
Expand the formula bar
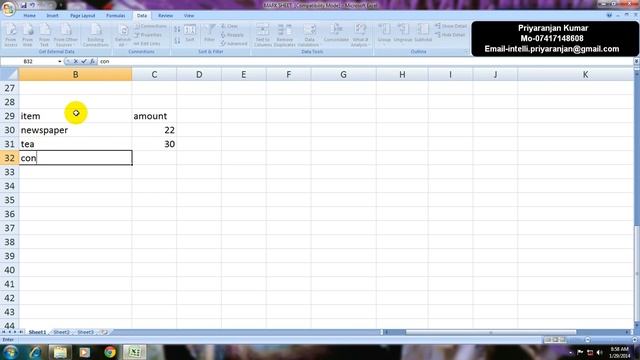point(636,61)
